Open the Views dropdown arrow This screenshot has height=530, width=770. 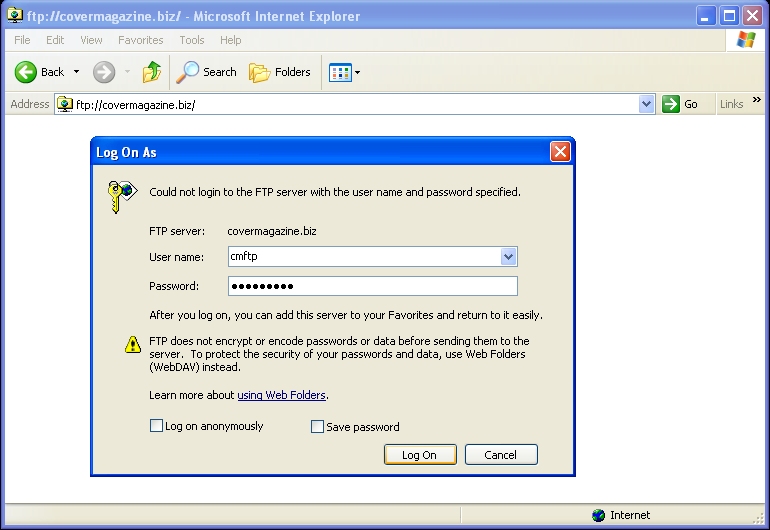click(x=358, y=73)
